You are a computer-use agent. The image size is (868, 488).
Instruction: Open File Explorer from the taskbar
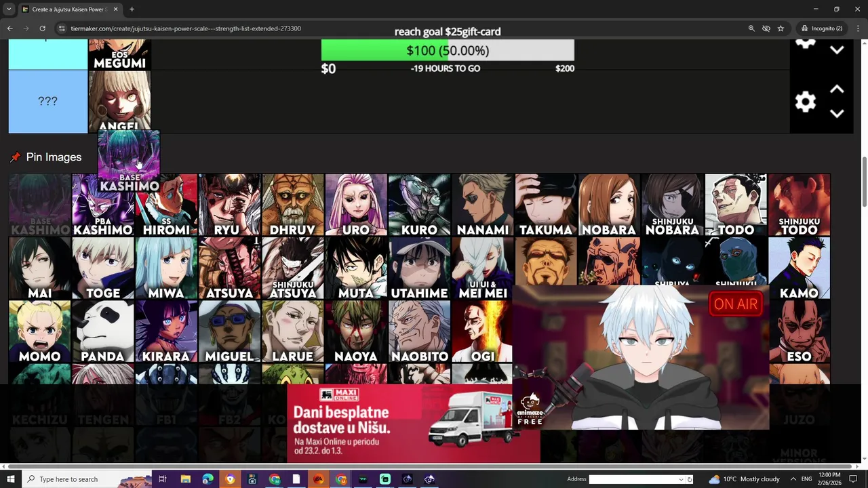185,479
